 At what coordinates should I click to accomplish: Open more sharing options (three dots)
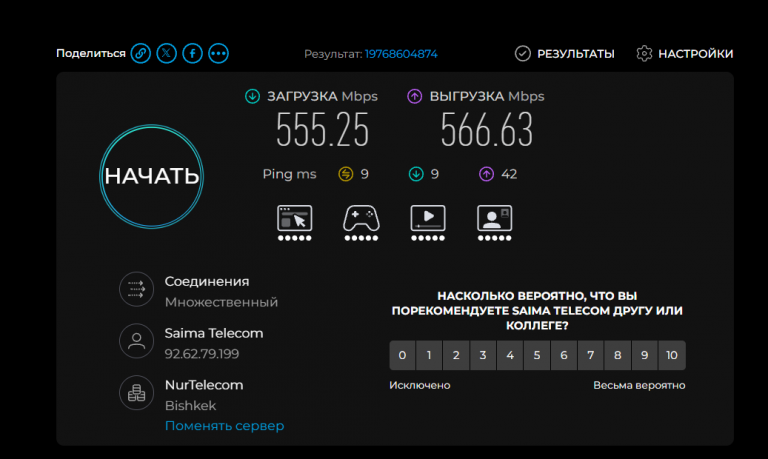coord(218,53)
